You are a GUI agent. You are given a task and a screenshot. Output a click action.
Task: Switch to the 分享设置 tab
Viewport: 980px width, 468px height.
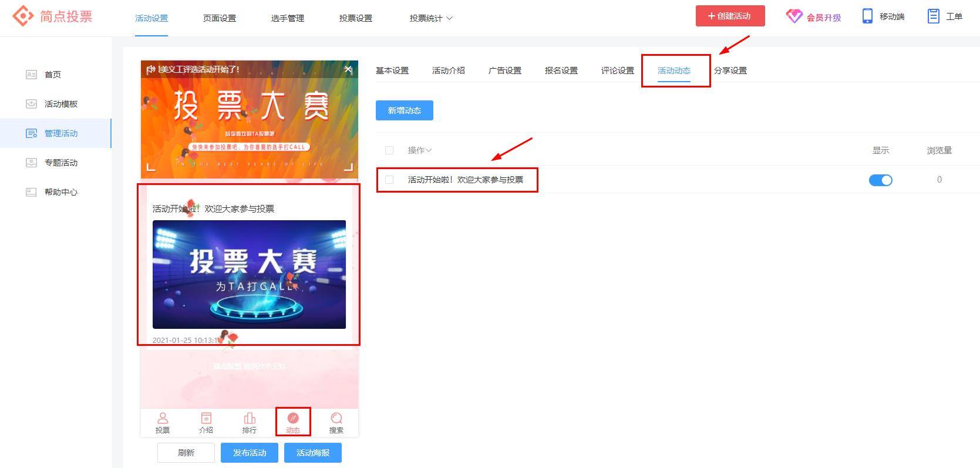tap(730, 70)
